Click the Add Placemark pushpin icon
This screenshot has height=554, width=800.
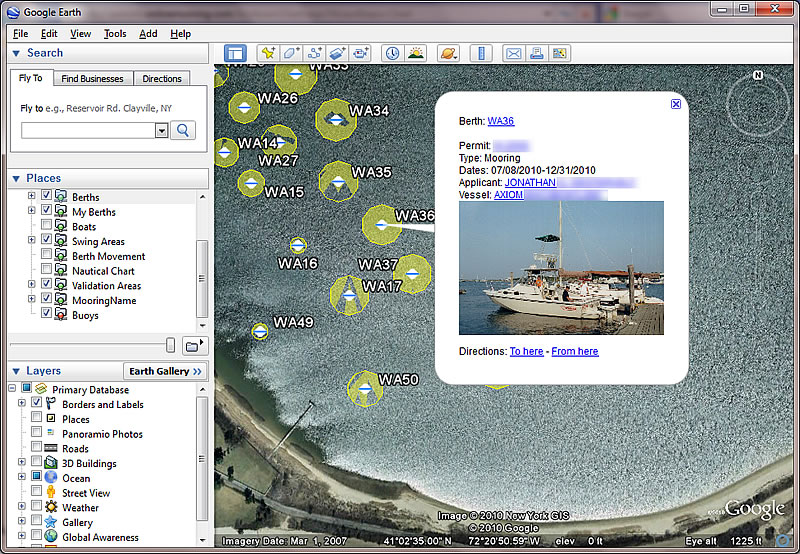pyautogui.click(x=267, y=53)
